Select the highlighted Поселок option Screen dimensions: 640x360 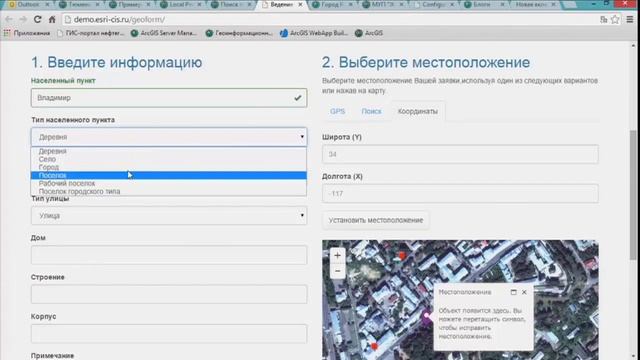(x=169, y=176)
